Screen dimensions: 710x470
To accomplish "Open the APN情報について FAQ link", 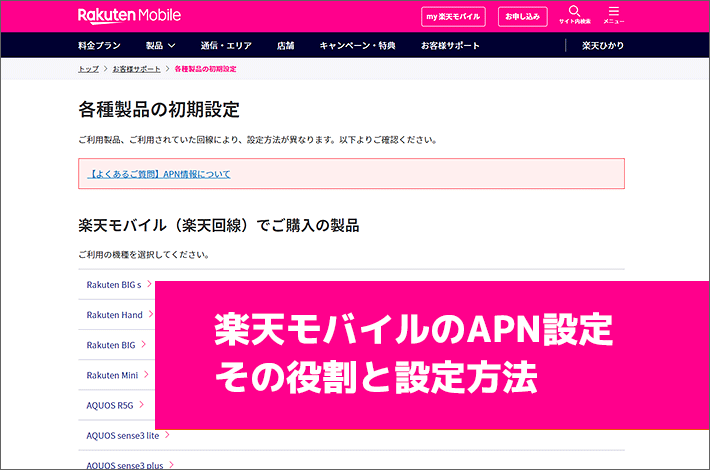I will click(159, 174).
